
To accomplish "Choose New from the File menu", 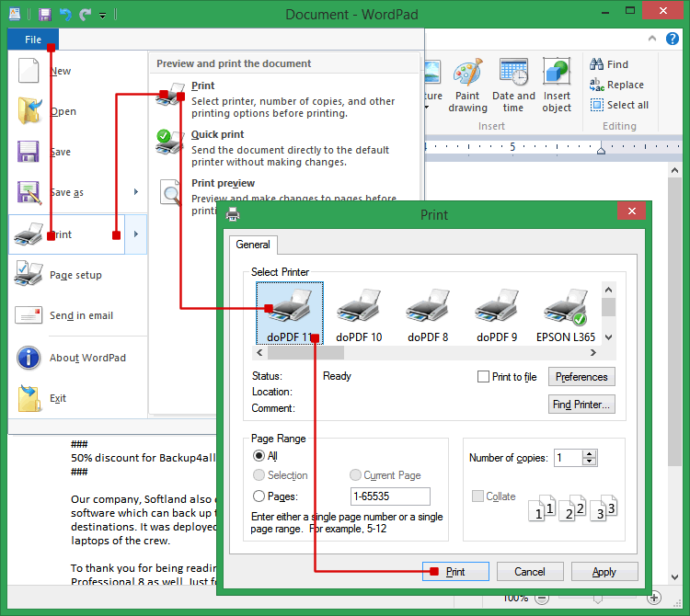I will [77, 71].
